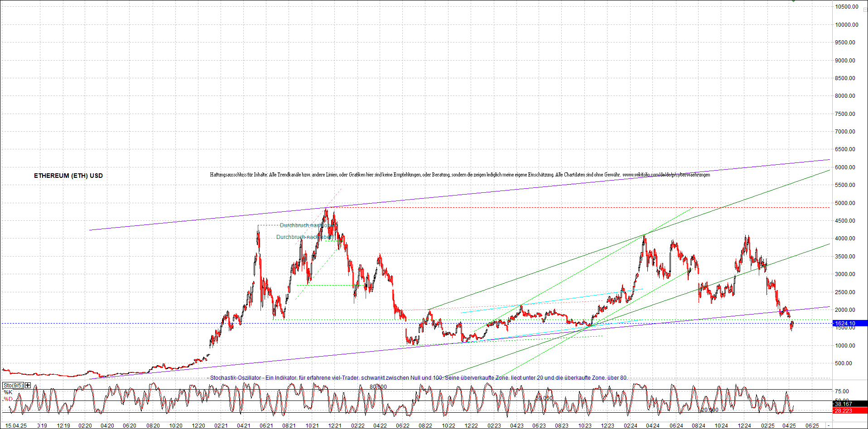Image resolution: width=868 pixels, height=429 pixels.
Task: Select the 15.04.25 date label
Action: point(16,425)
